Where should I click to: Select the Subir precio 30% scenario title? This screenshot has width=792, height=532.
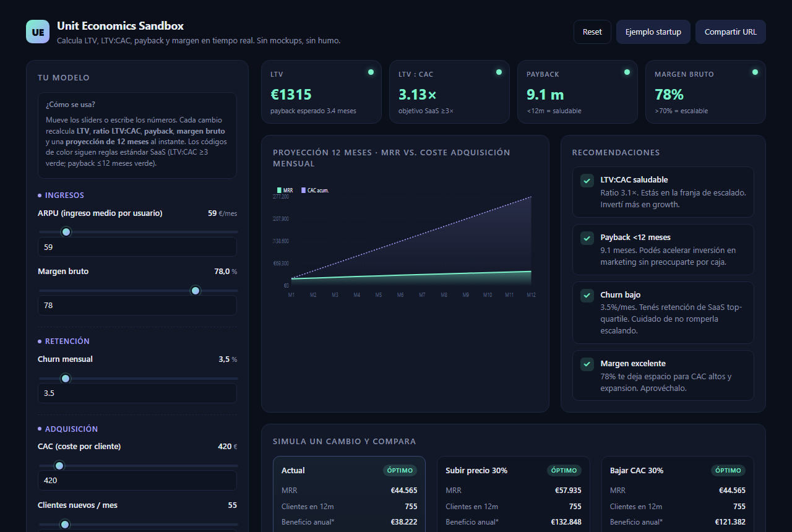coord(476,471)
